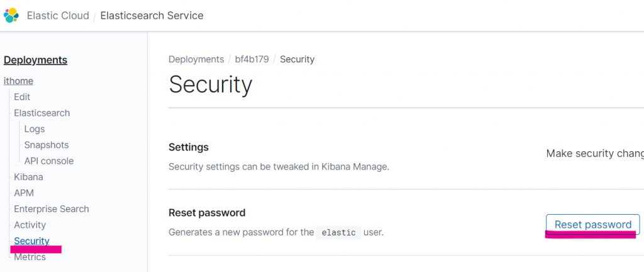
Task: Select the ithome deployment
Action: pyautogui.click(x=18, y=81)
